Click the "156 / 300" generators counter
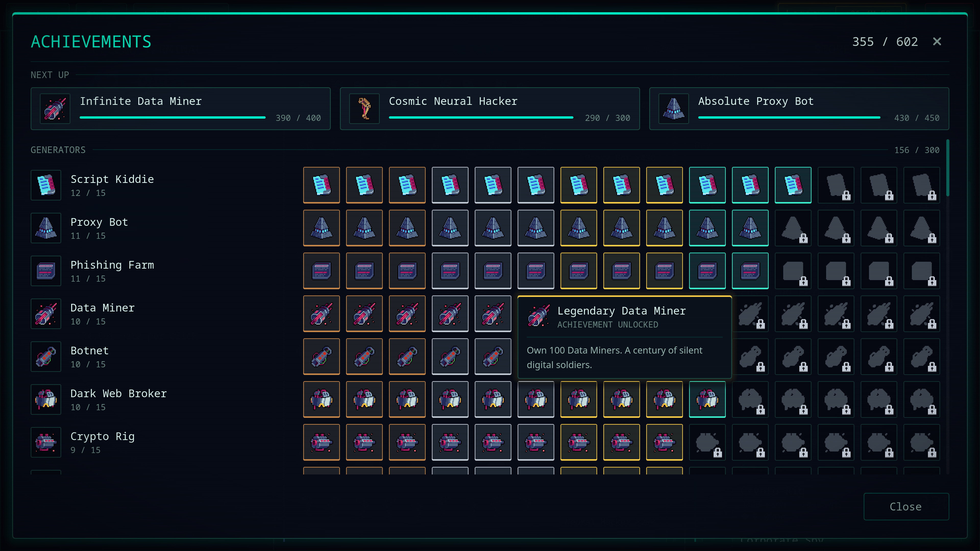The width and height of the screenshot is (980, 551). coord(917,150)
